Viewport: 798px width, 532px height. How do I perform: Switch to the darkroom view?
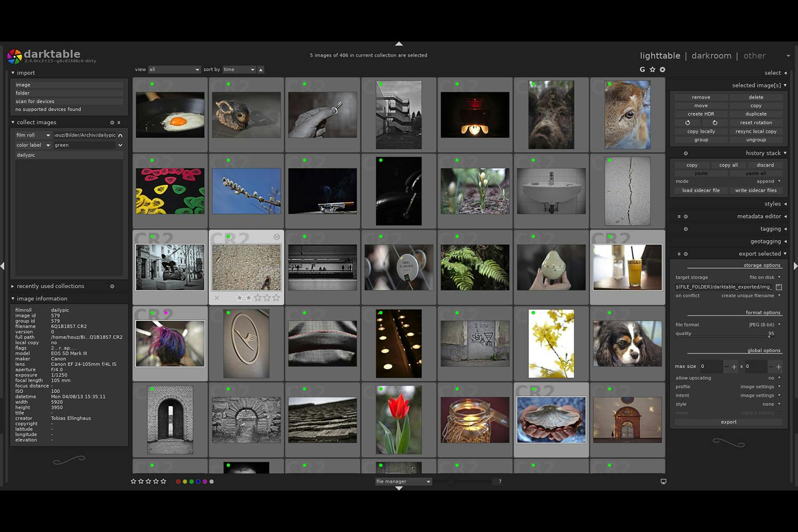(x=712, y=55)
